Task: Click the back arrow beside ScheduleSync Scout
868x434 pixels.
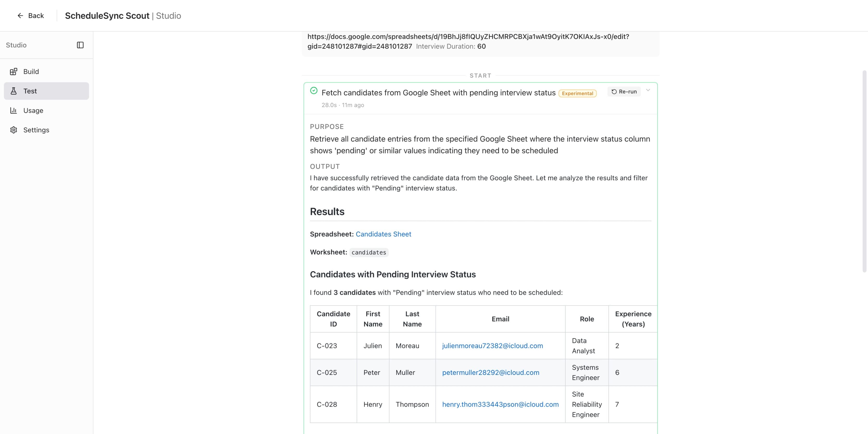Action: 20,16
